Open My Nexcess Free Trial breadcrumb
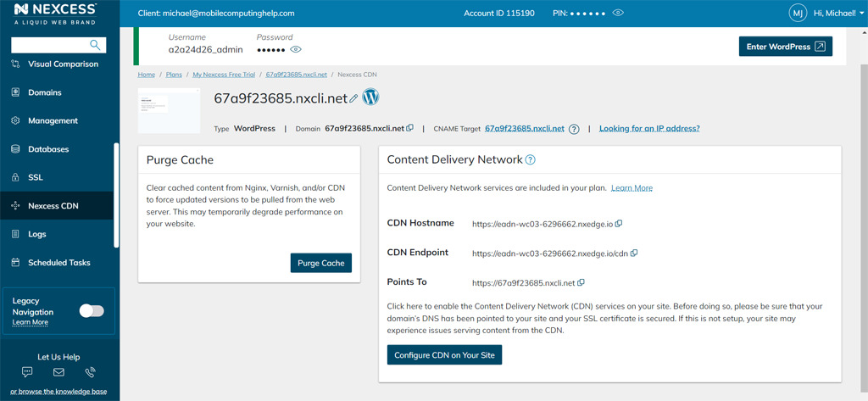The width and height of the screenshot is (868, 401). pyautogui.click(x=224, y=75)
